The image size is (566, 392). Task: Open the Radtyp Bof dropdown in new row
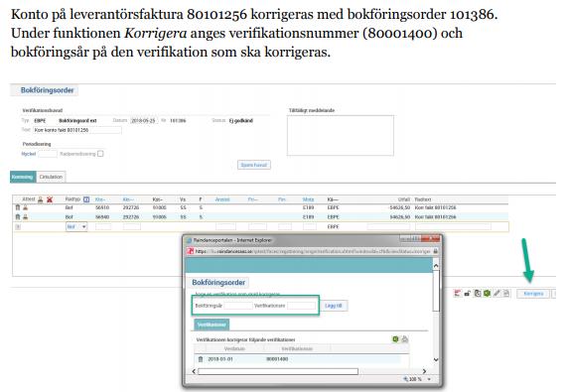pos(76,227)
